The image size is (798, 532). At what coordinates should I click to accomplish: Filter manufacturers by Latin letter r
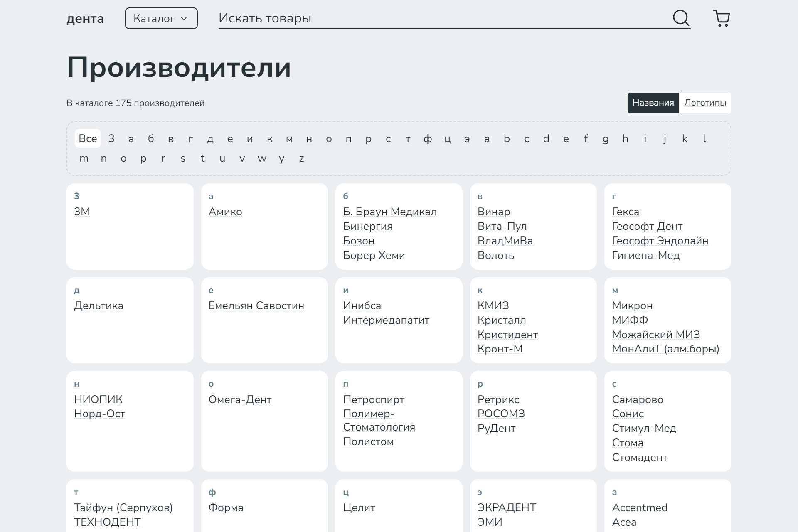point(163,158)
